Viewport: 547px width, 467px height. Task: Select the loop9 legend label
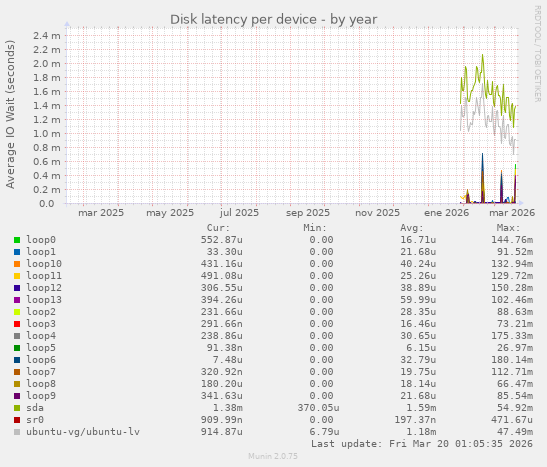point(41,396)
